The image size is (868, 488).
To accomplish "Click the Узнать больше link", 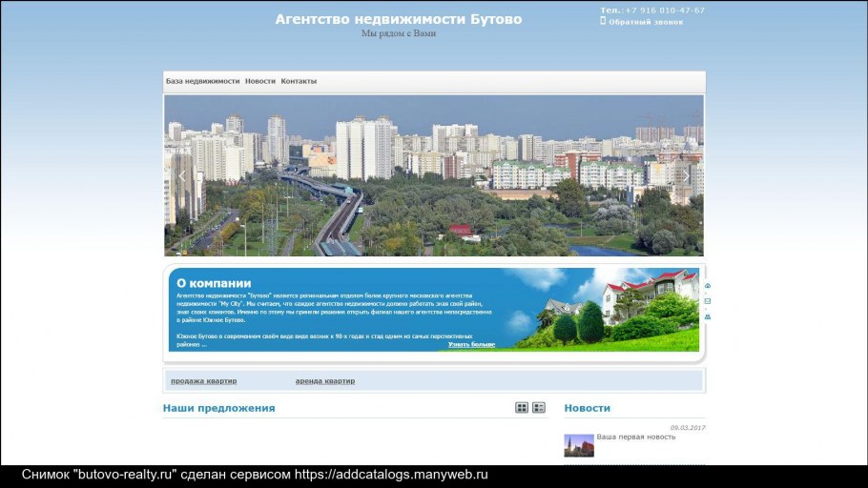I will (x=471, y=344).
